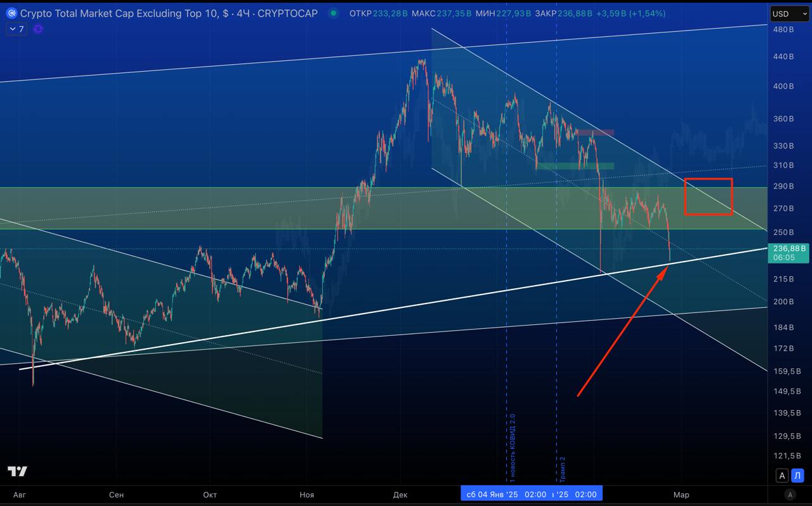The height and width of the screenshot is (506, 812).
Task: Click the 290 B price axis label
Action: (x=783, y=186)
